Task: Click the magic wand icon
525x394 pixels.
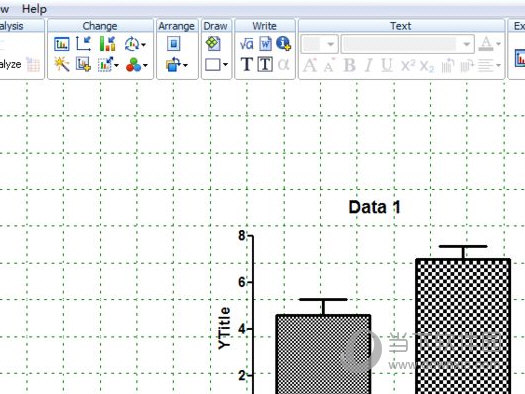Action: (x=62, y=65)
